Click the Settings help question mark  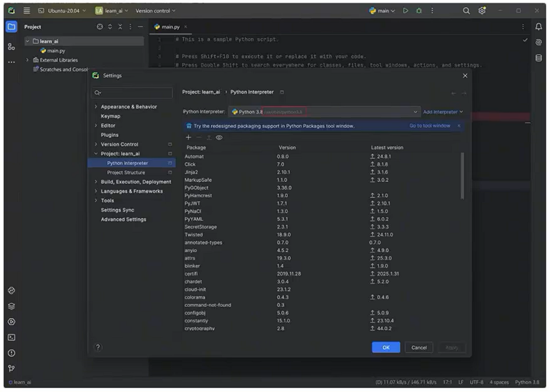pyautogui.click(x=98, y=347)
